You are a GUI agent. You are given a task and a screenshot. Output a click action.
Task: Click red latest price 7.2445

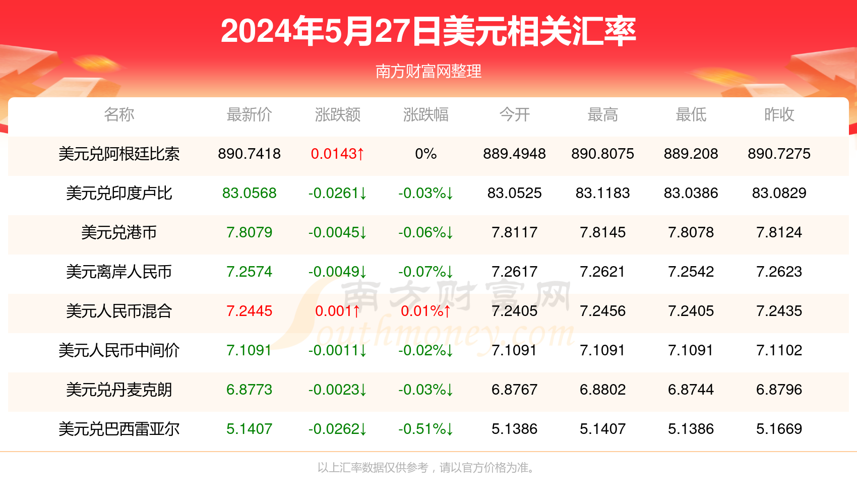[250, 311]
